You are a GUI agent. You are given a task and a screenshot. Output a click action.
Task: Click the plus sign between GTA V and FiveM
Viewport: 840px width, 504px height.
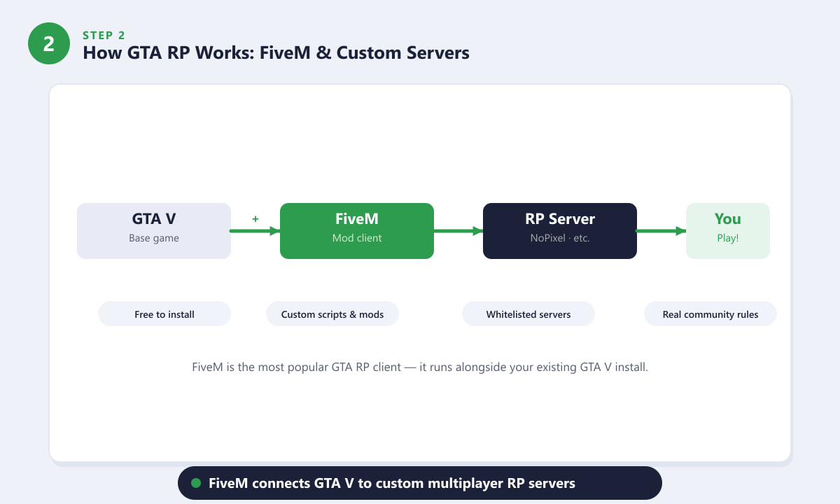coord(255,219)
